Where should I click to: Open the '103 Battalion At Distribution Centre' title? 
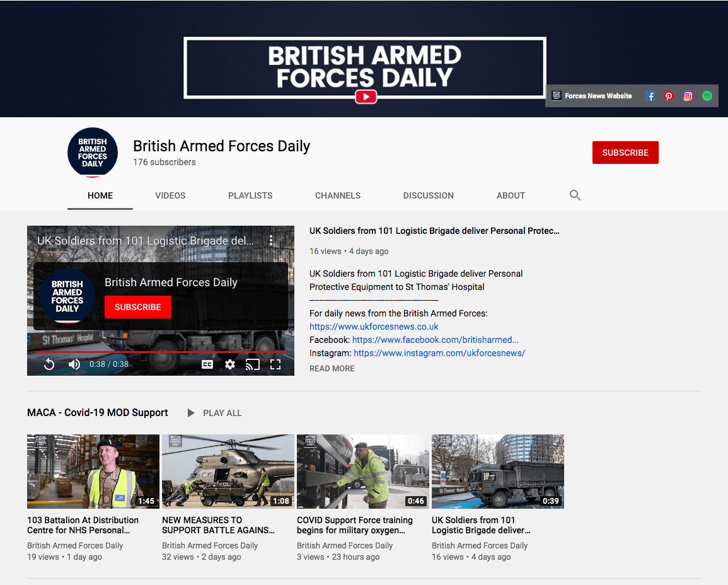pos(83,525)
